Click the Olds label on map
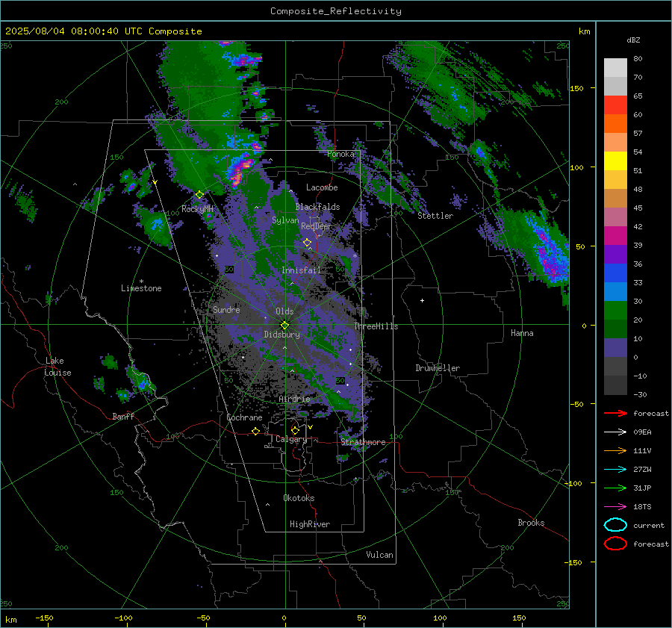This screenshot has width=672, height=628. click(284, 311)
